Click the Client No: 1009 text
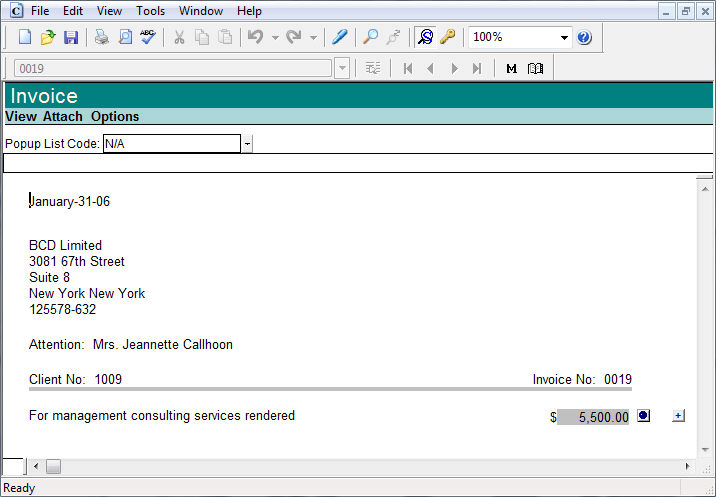This screenshot has height=497, width=716. [x=75, y=379]
